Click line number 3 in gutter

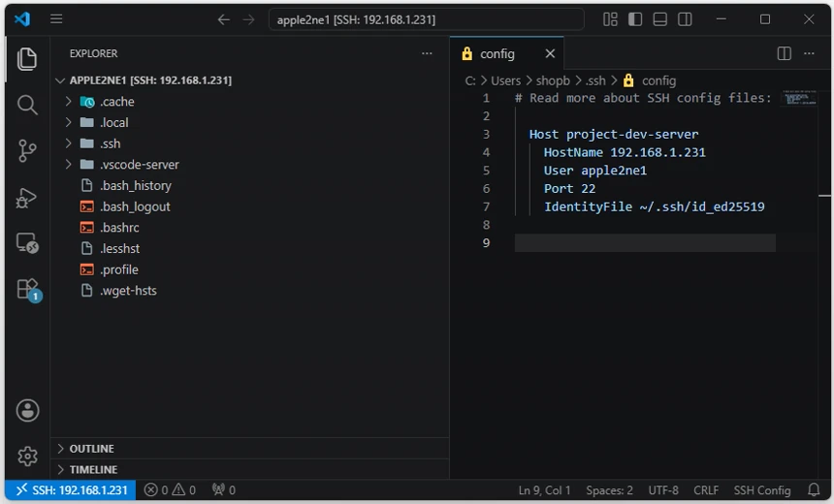(486, 135)
